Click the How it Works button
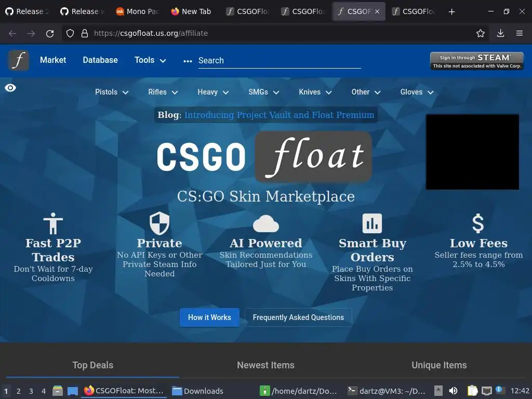532x399 pixels. coord(209,317)
